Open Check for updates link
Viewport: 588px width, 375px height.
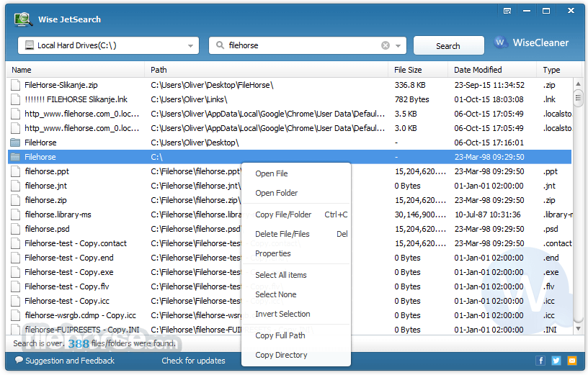[x=193, y=361]
